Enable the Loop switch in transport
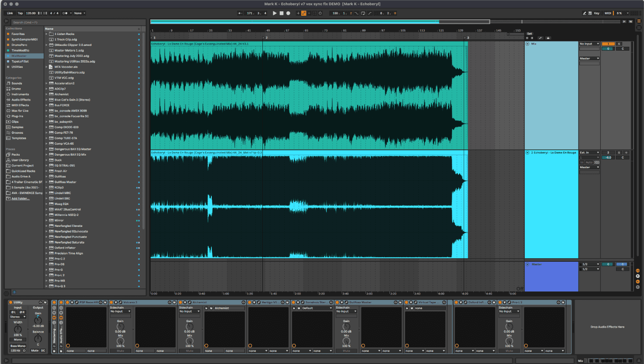The image size is (644, 364). click(x=363, y=13)
